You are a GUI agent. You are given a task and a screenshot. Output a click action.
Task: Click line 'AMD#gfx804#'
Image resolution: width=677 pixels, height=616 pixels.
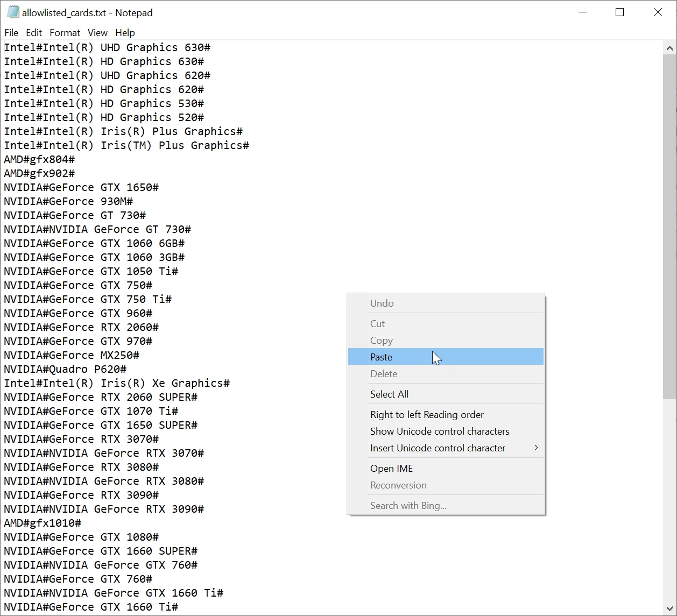coord(39,159)
